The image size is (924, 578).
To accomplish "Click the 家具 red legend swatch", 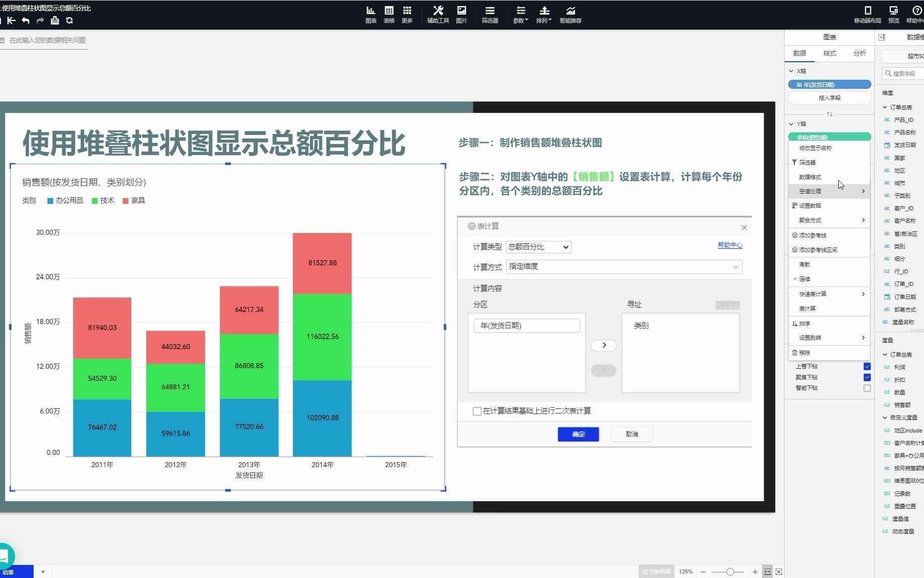I will click(125, 201).
